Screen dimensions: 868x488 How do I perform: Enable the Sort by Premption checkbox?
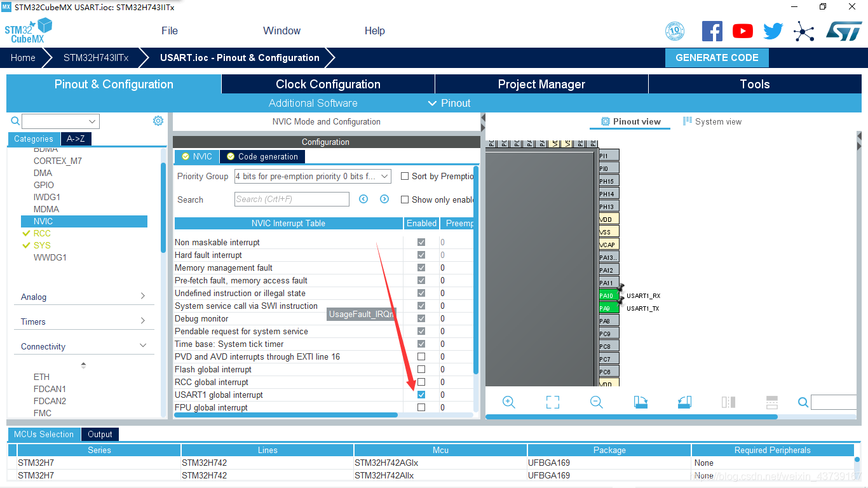pyautogui.click(x=405, y=176)
